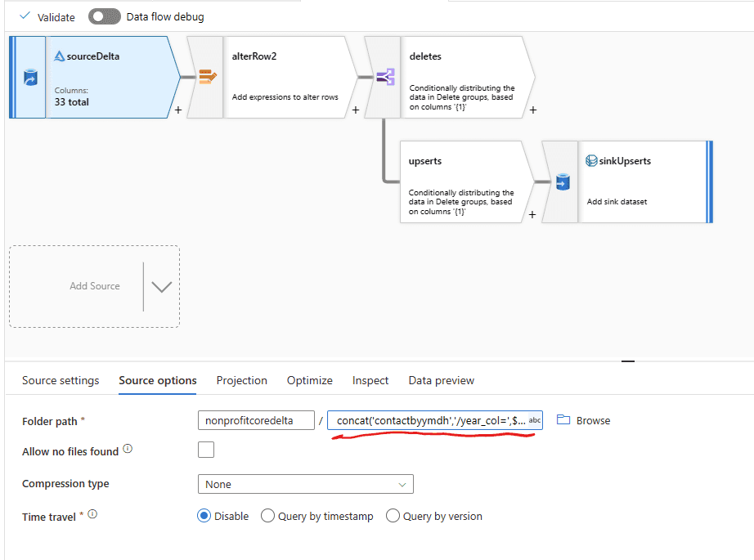This screenshot has width=754, height=560.
Task: Click the info icon beside Allow no files found
Action: (128, 450)
